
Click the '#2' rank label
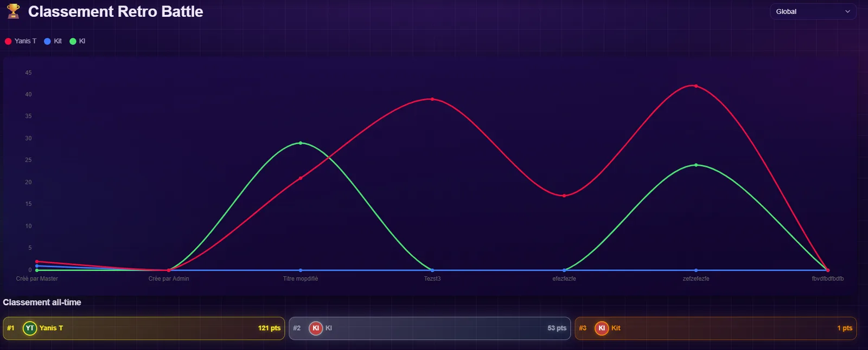297,328
